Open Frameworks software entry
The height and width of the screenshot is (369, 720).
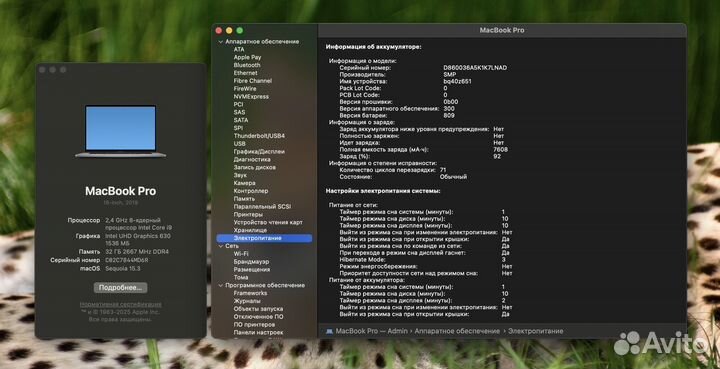[x=250, y=293]
